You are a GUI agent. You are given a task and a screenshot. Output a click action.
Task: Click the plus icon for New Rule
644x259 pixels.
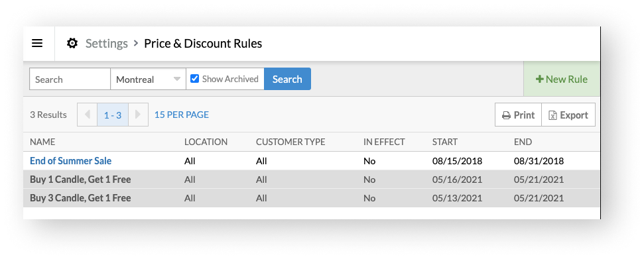click(540, 79)
